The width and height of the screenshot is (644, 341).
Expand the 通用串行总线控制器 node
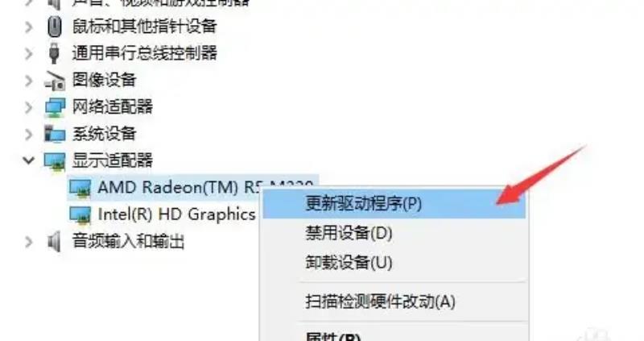[29, 53]
